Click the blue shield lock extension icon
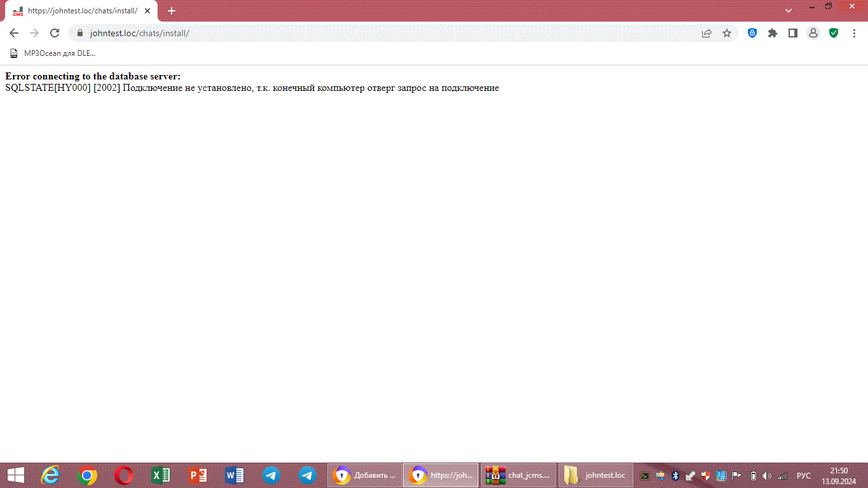868x488 pixels. tap(752, 33)
